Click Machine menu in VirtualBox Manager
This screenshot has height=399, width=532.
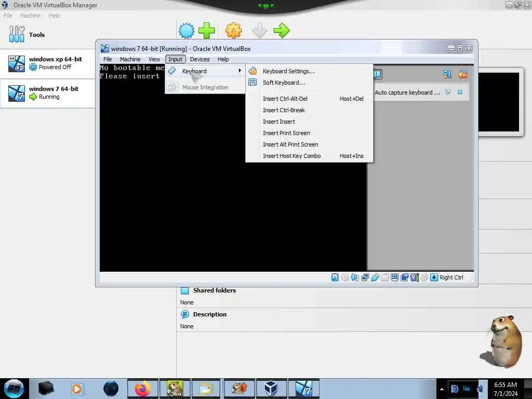(31, 16)
